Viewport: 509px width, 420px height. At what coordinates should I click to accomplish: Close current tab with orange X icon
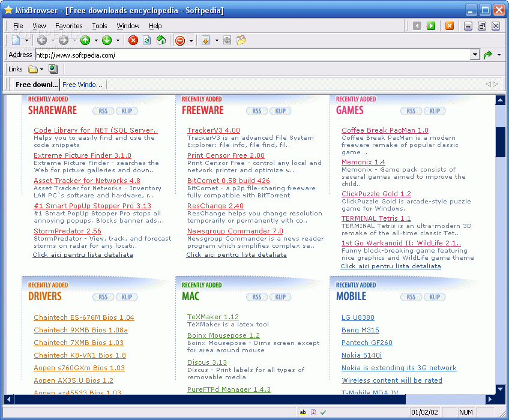449,26
